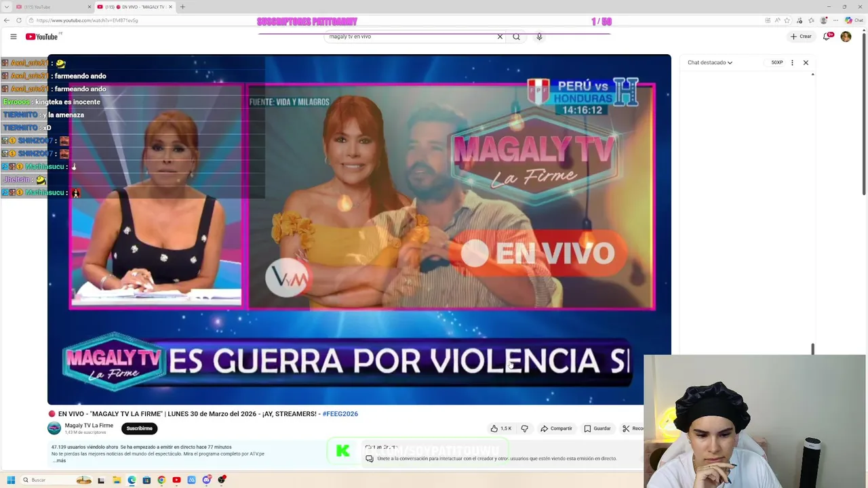The height and width of the screenshot is (488, 868).
Task: Click the 50XP chat label
Action: point(777,62)
